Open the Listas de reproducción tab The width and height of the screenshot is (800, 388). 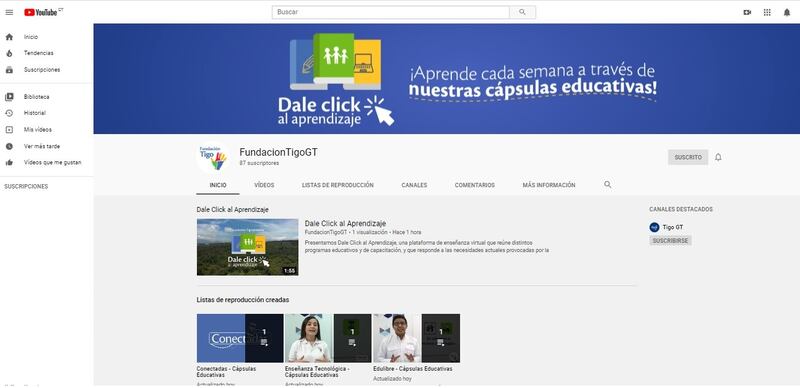(x=338, y=185)
